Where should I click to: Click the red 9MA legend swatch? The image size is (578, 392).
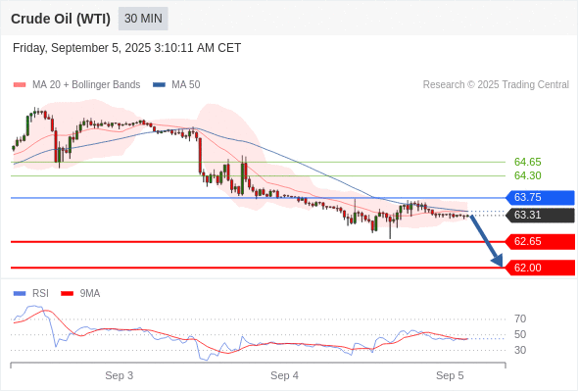click(x=67, y=294)
